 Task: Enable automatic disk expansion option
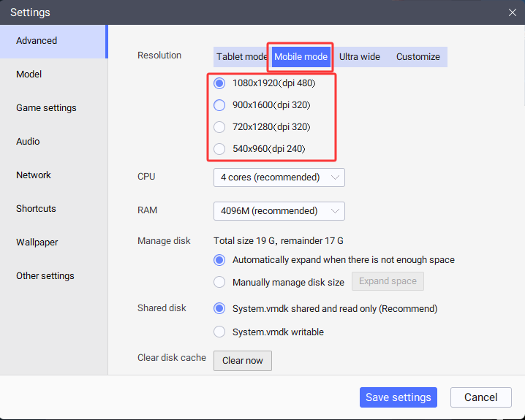219,260
